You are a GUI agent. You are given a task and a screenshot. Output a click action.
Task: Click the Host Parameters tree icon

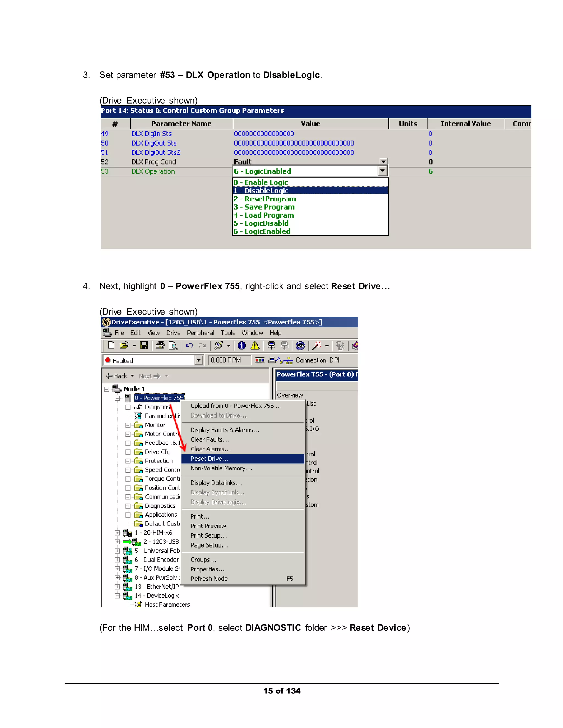tap(138, 604)
